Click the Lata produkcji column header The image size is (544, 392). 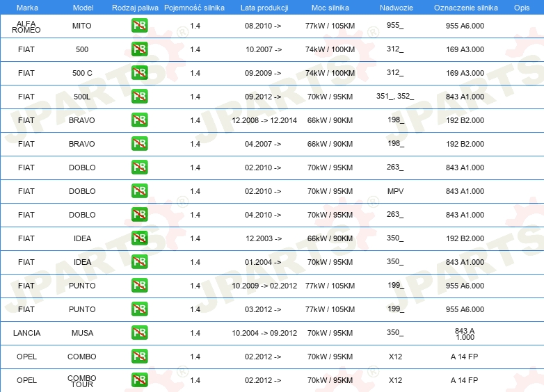coord(264,8)
